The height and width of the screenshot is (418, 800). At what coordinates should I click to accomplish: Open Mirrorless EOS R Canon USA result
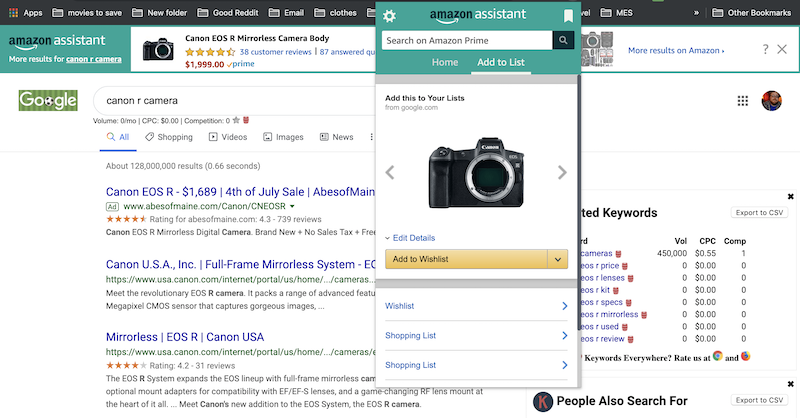pyautogui.click(x=185, y=337)
